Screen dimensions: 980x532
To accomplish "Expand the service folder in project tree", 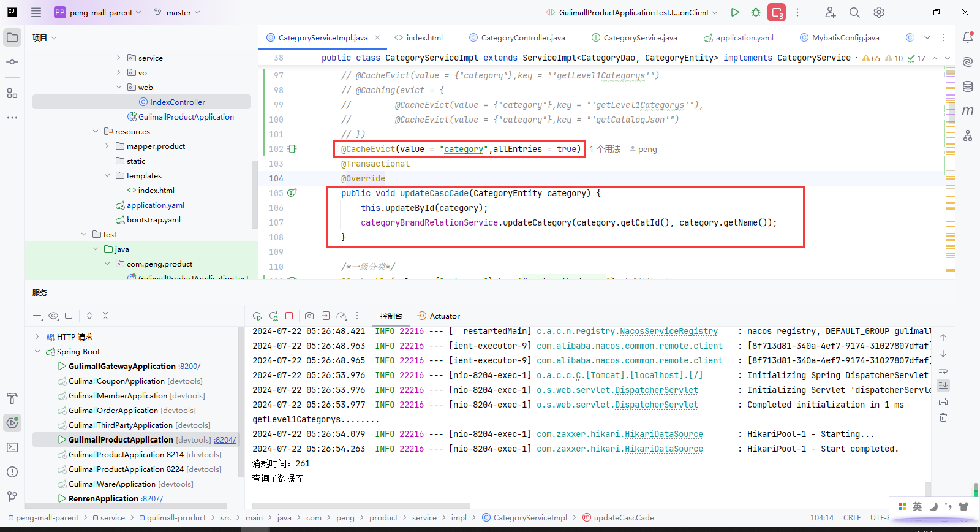I will (x=119, y=58).
